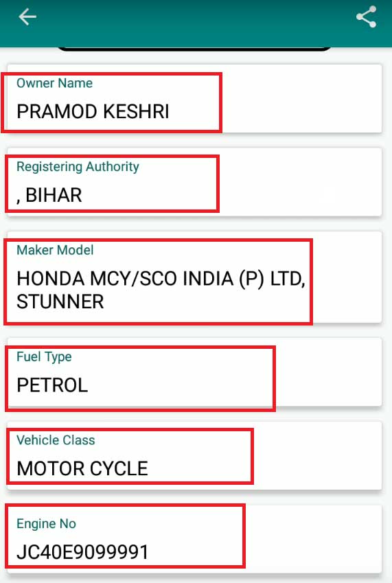Tap the back arrow icon

pos(27,17)
